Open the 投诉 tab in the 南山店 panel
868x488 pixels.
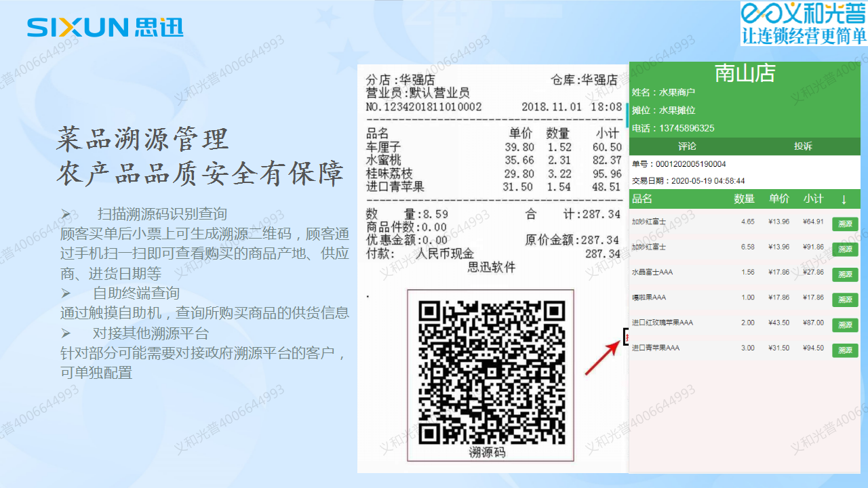(x=803, y=146)
